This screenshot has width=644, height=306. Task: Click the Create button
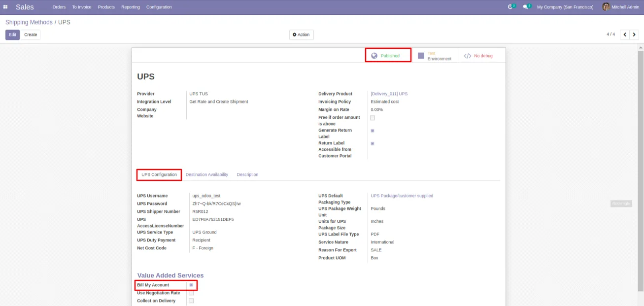31,34
